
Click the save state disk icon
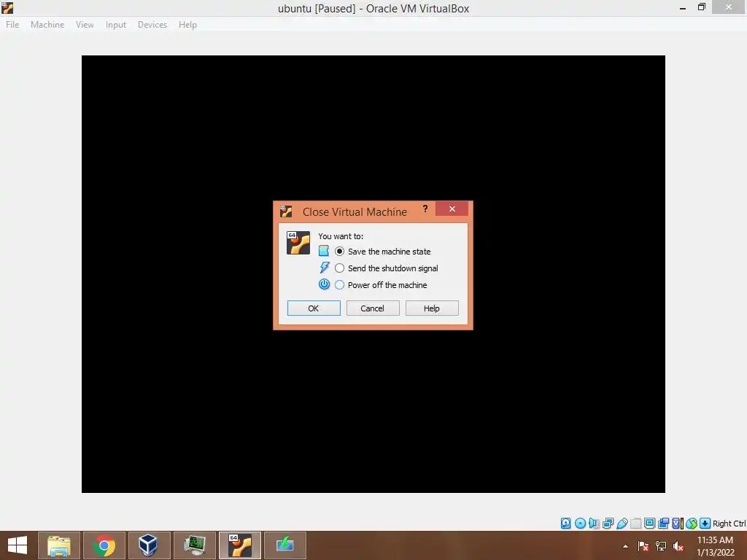(323, 251)
